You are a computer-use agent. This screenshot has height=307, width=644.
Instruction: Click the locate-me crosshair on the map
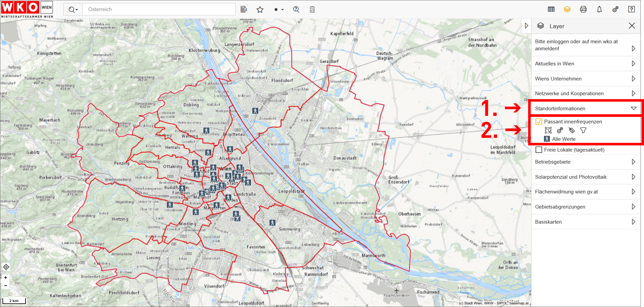(6, 267)
